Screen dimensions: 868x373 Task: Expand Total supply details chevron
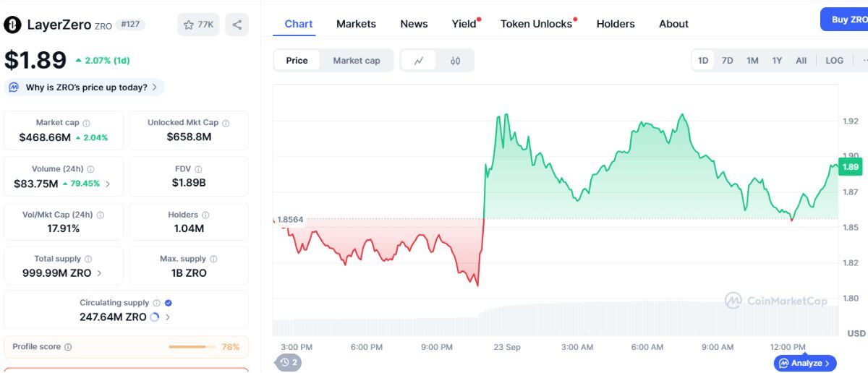(99, 273)
